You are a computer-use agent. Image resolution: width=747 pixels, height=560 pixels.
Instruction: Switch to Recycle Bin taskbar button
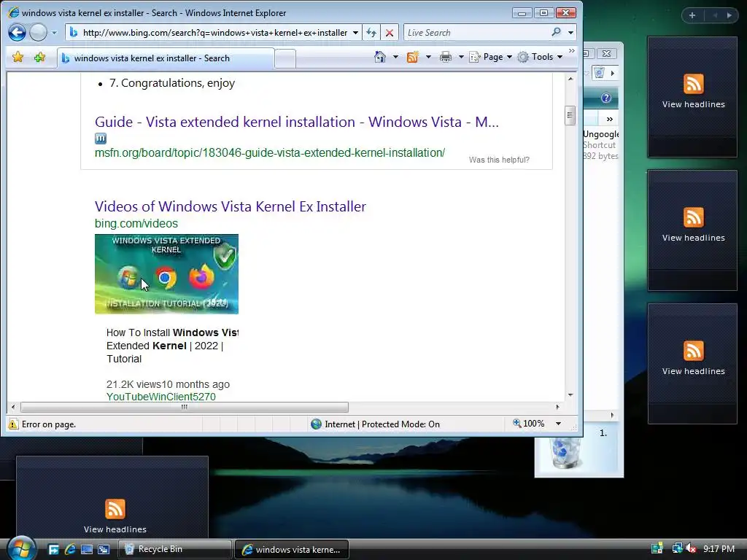click(174, 549)
